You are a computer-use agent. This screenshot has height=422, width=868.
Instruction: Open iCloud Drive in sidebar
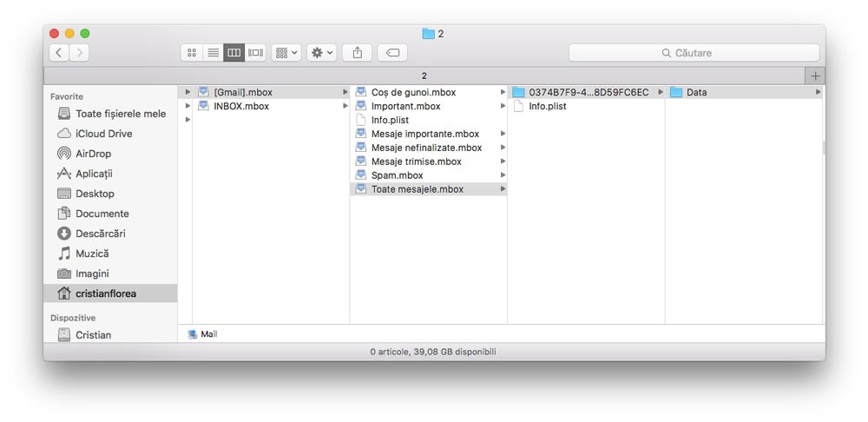(111, 134)
